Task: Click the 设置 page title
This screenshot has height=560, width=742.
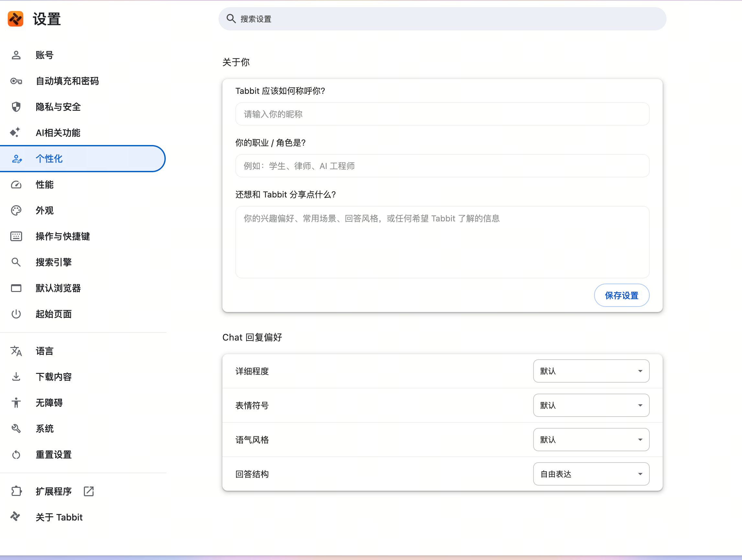Action: [47, 19]
